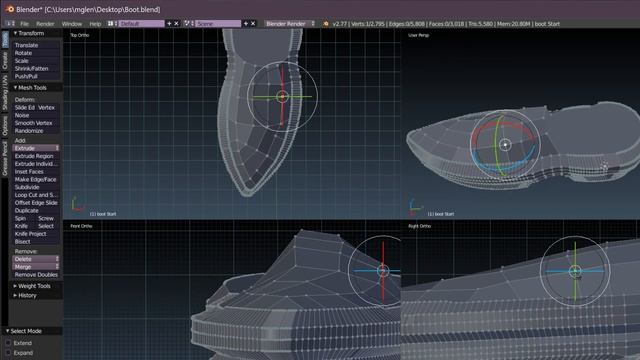
Task: Click the Duplicate button
Action: 36,210
